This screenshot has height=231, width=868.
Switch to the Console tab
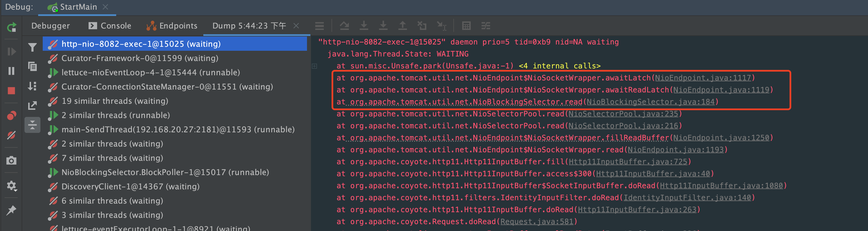pyautogui.click(x=110, y=26)
